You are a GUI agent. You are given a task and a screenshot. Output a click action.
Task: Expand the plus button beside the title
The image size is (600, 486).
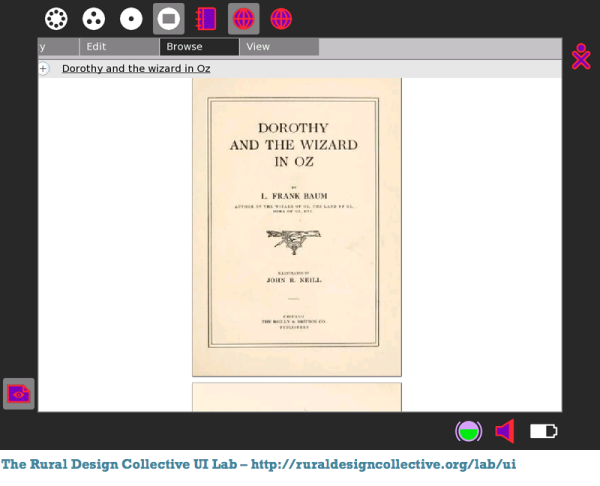click(43, 69)
